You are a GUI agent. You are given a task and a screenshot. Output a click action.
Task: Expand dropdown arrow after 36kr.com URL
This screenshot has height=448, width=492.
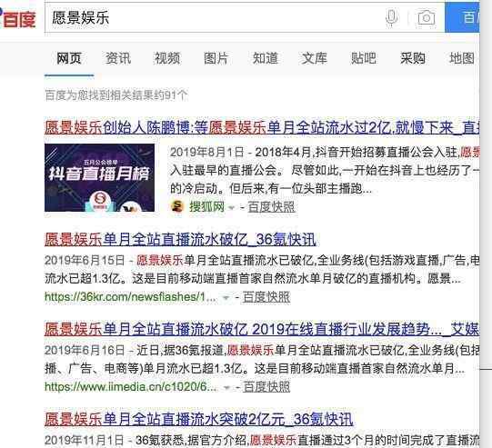point(226,297)
